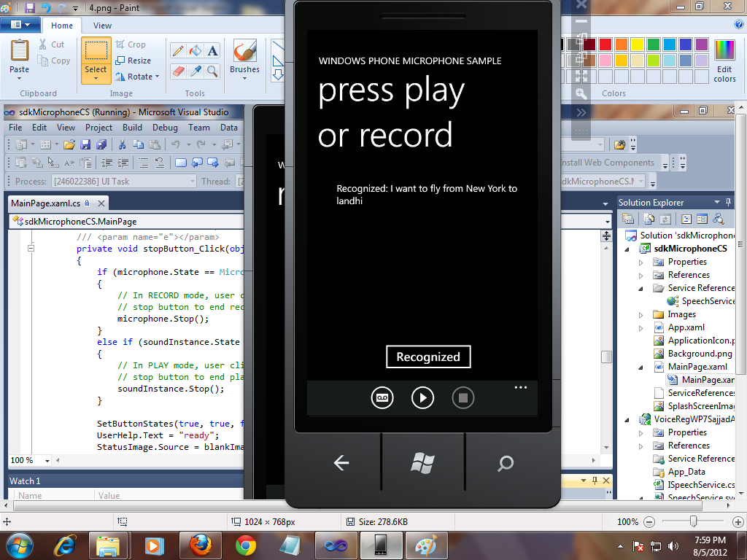This screenshot has width=747, height=560.
Task: Tap the play button in phone app bar
Action: (422, 397)
